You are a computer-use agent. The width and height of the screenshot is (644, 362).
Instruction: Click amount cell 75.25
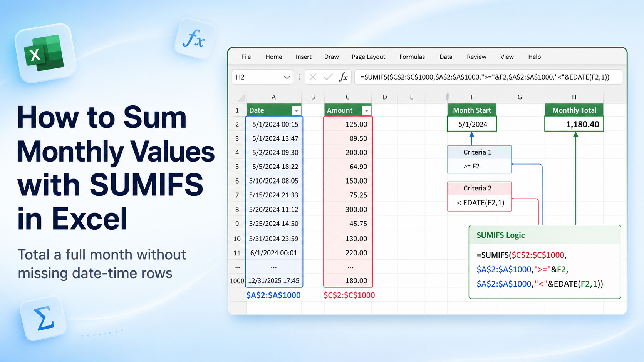click(x=348, y=195)
